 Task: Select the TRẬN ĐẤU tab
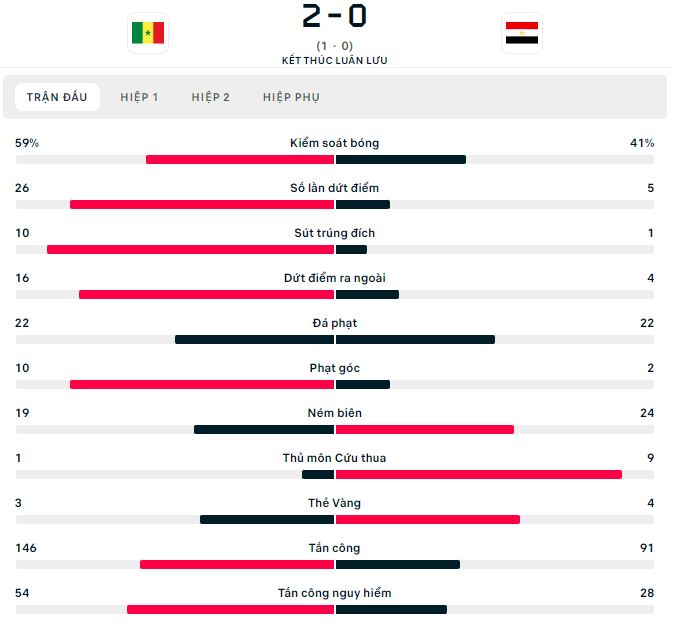click(57, 97)
